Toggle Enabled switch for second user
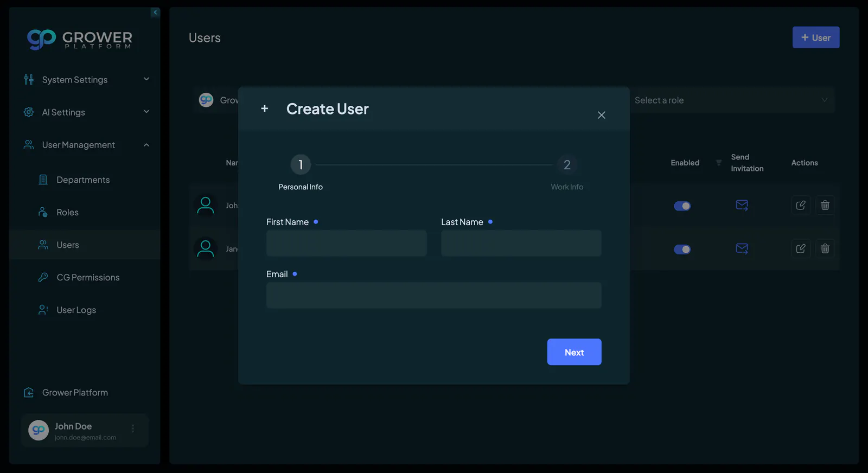 [x=682, y=250]
